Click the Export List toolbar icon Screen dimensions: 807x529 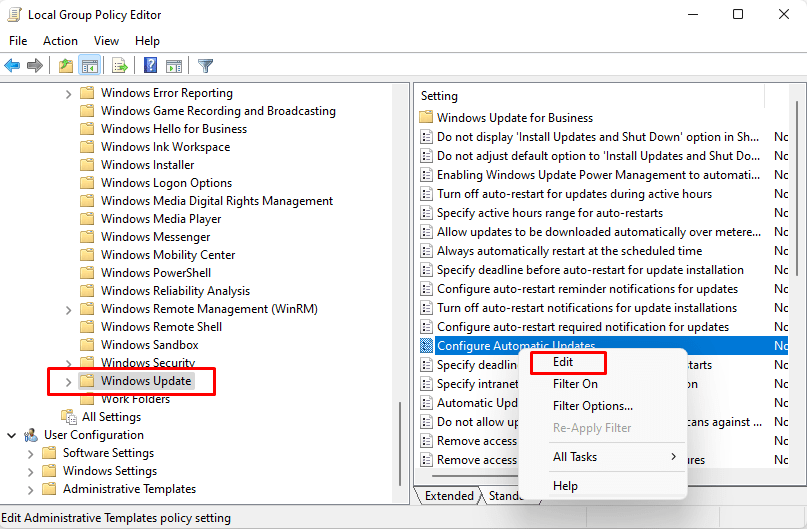119,65
